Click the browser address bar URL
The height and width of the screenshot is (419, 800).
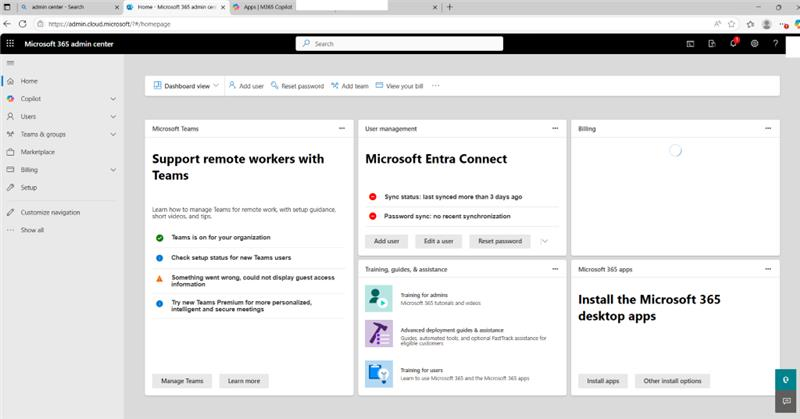(109, 24)
